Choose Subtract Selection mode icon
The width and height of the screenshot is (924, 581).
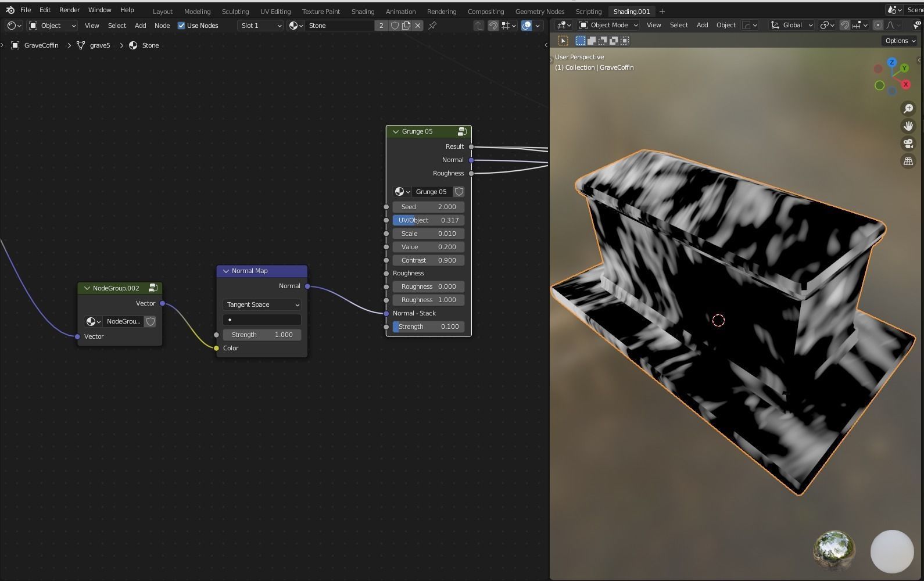coord(603,41)
